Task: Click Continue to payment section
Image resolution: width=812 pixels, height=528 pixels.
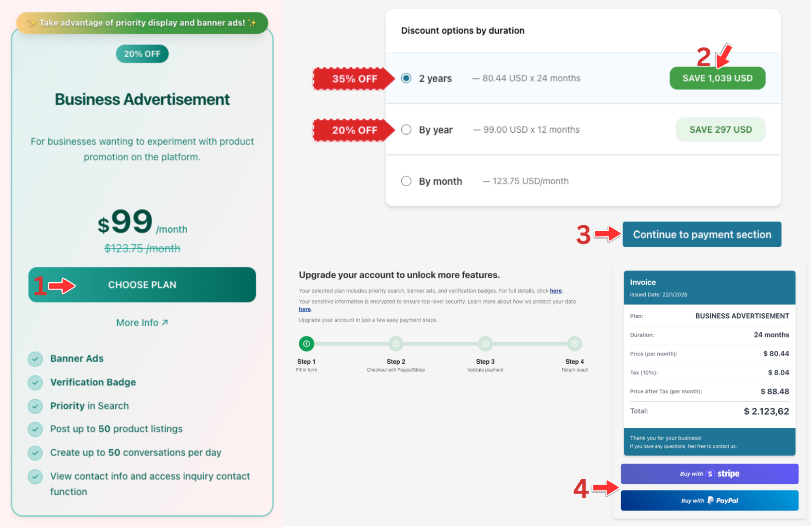Action: coord(702,234)
